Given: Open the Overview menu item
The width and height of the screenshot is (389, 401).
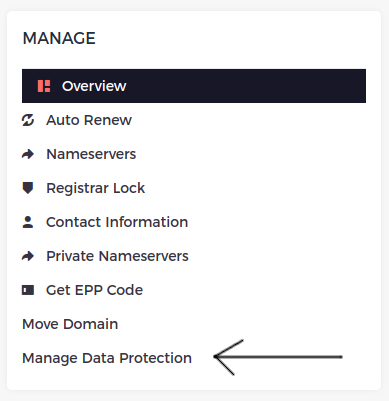Looking at the screenshot, I should click(x=94, y=86).
